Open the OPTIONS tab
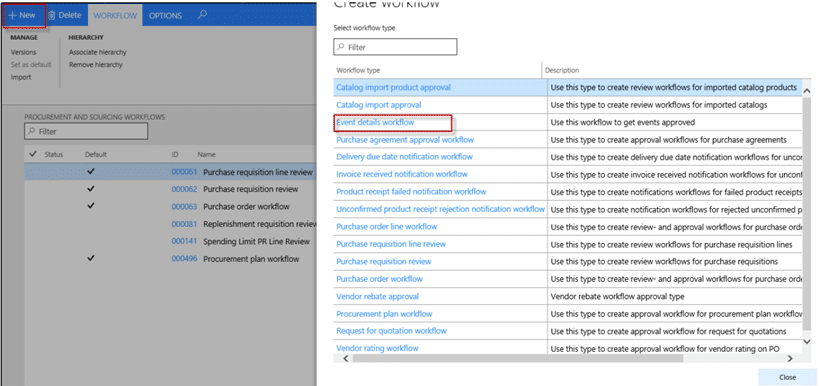Image resolution: width=819 pixels, height=386 pixels. pyautogui.click(x=166, y=16)
